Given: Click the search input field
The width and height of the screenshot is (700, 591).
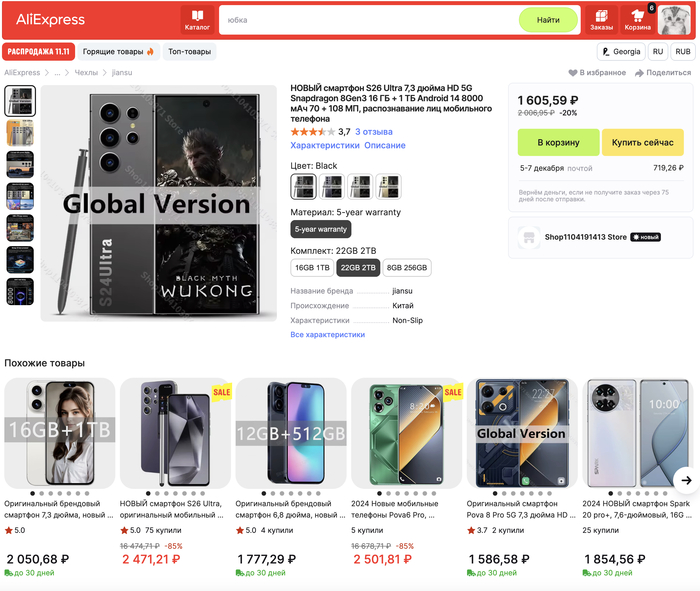Looking at the screenshot, I should point(370,20).
